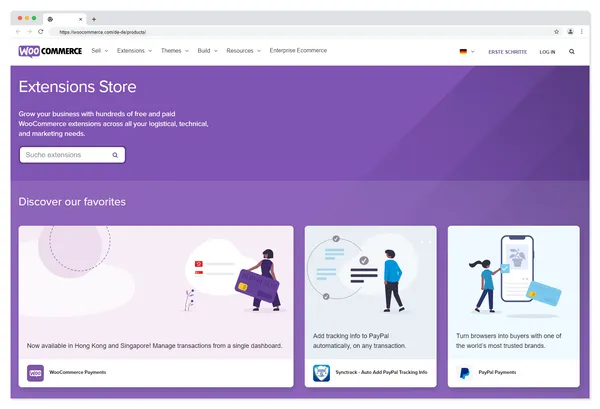Click the LOG IN link

(x=547, y=52)
